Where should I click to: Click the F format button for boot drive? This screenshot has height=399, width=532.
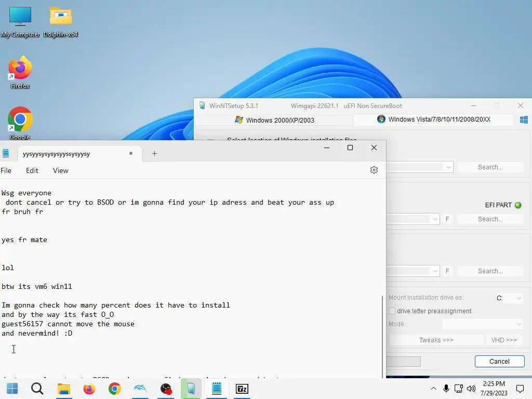(447, 219)
